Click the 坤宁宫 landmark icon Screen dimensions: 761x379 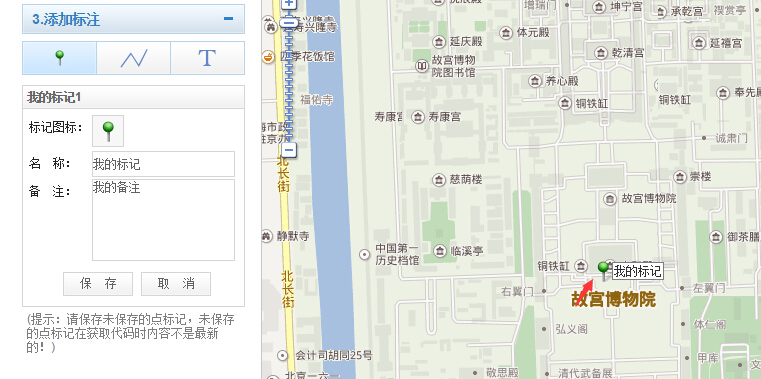599,7
